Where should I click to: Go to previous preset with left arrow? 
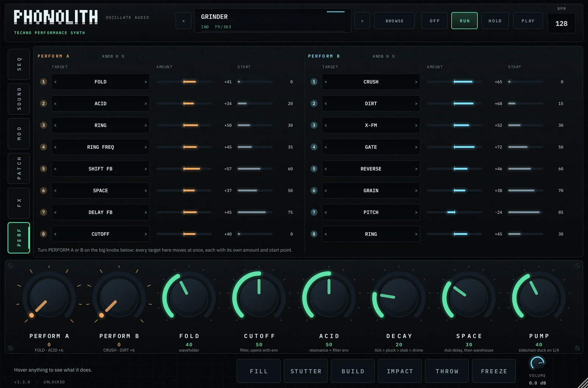tap(183, 21)
